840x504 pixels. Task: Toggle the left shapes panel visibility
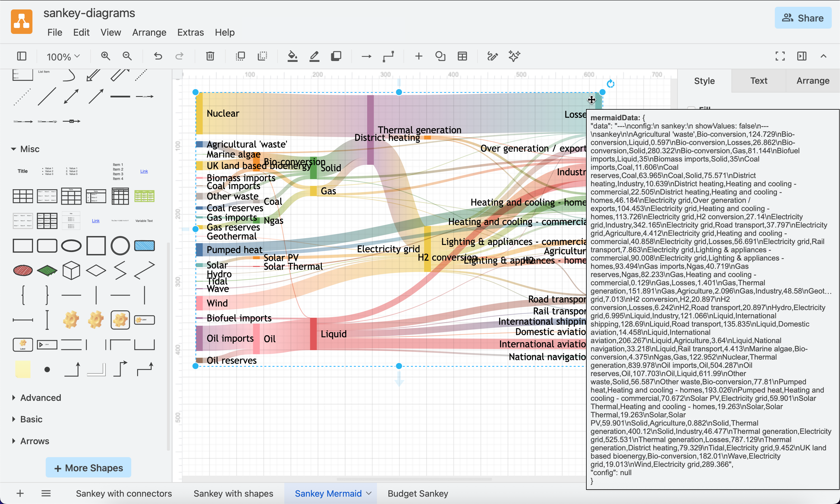22,56
